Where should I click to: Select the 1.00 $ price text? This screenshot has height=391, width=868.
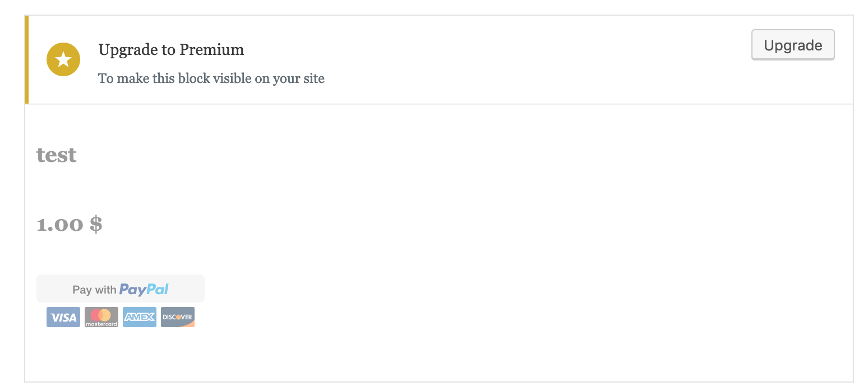(70, 224)
